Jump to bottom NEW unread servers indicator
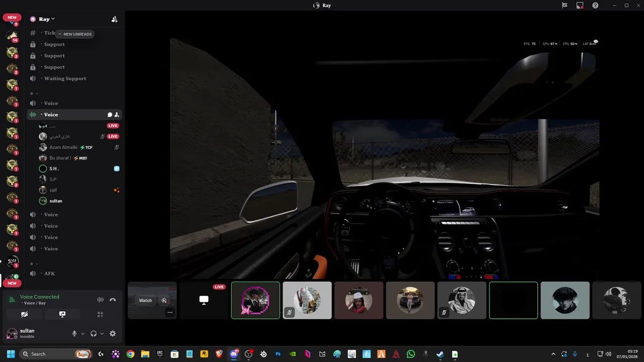 point(12,283)
